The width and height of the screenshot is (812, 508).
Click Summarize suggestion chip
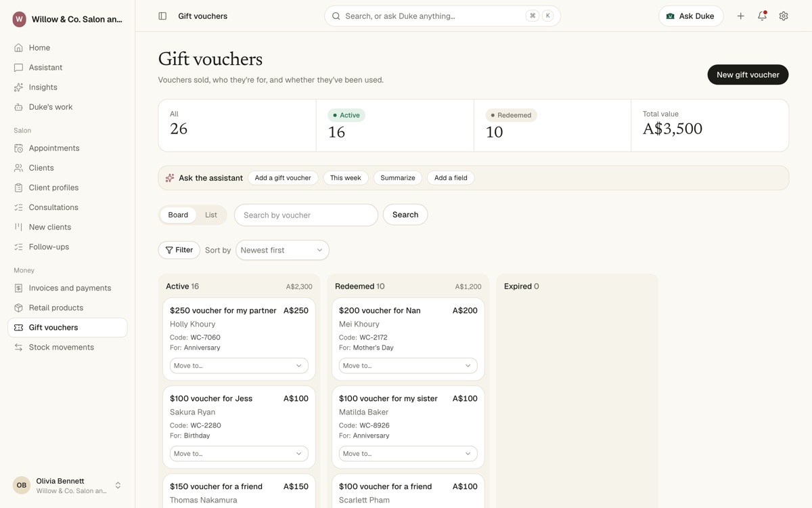coord(398,178)
